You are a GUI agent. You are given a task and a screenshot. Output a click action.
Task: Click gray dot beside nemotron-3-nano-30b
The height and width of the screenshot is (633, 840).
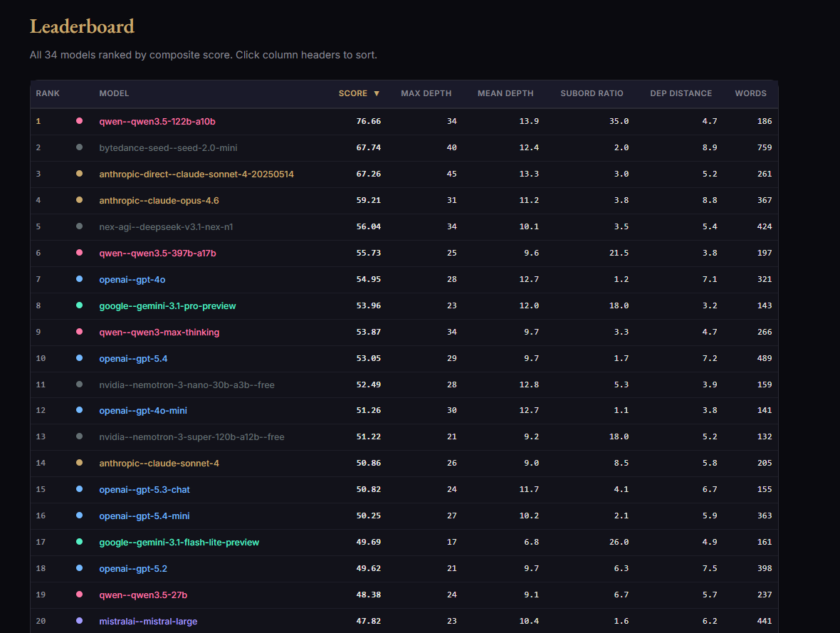79,384
